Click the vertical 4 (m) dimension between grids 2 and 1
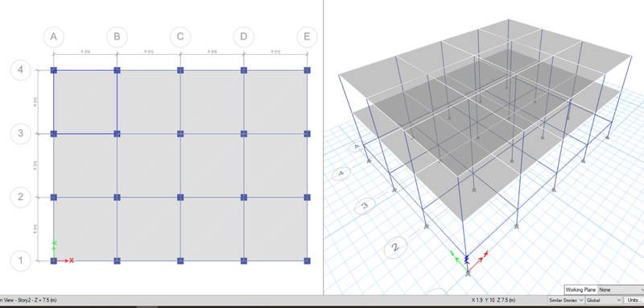644x308 pixels. 35,229
